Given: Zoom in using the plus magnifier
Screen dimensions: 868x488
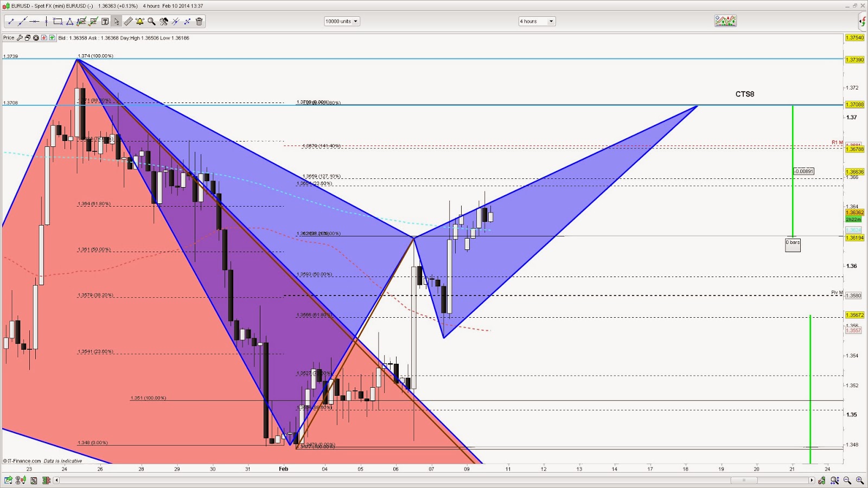Looking at the screenshot, I should tap(860, 480).
